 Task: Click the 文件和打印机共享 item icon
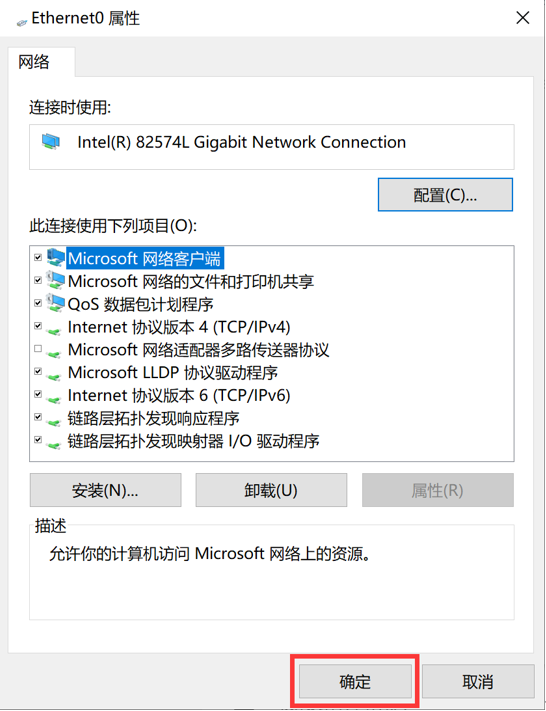coord(55,281)
